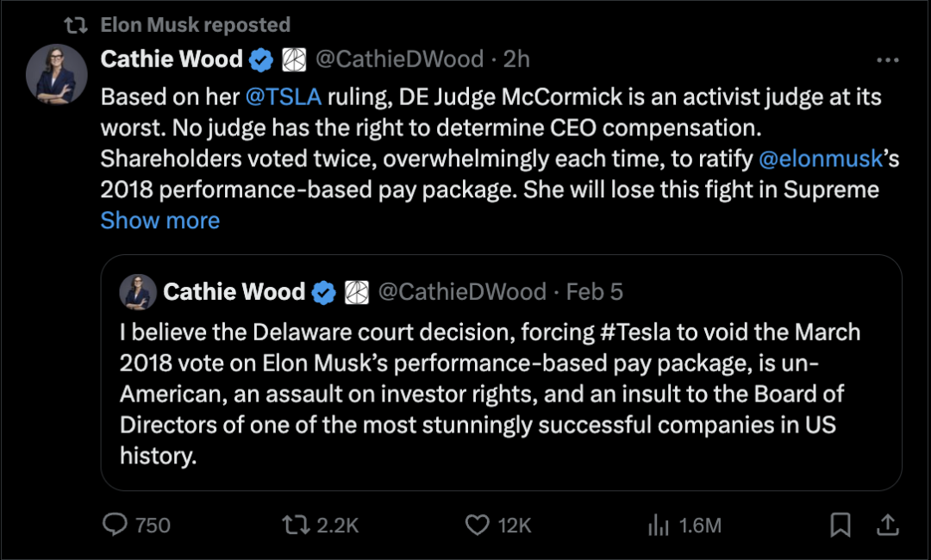Click the Cathie Wood display name in the quoted tweet
Viewport: 931px width, 560px height.
tap(234, 292)
